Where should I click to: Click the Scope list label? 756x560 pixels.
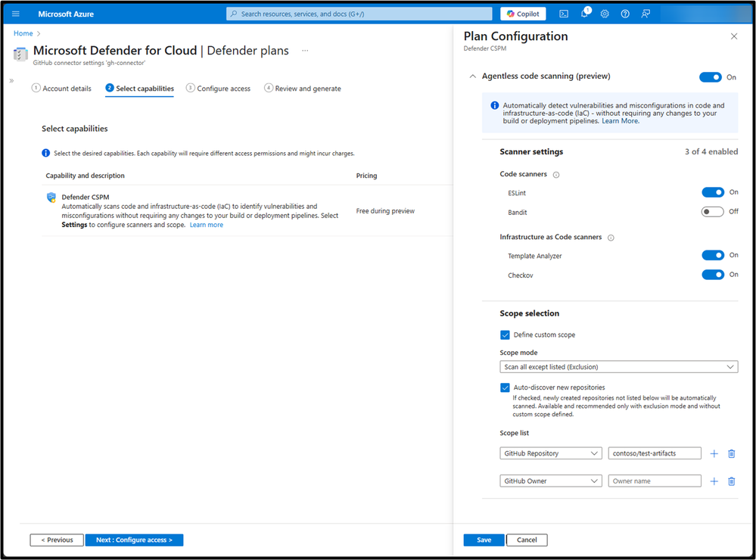(x=514, y=433)
